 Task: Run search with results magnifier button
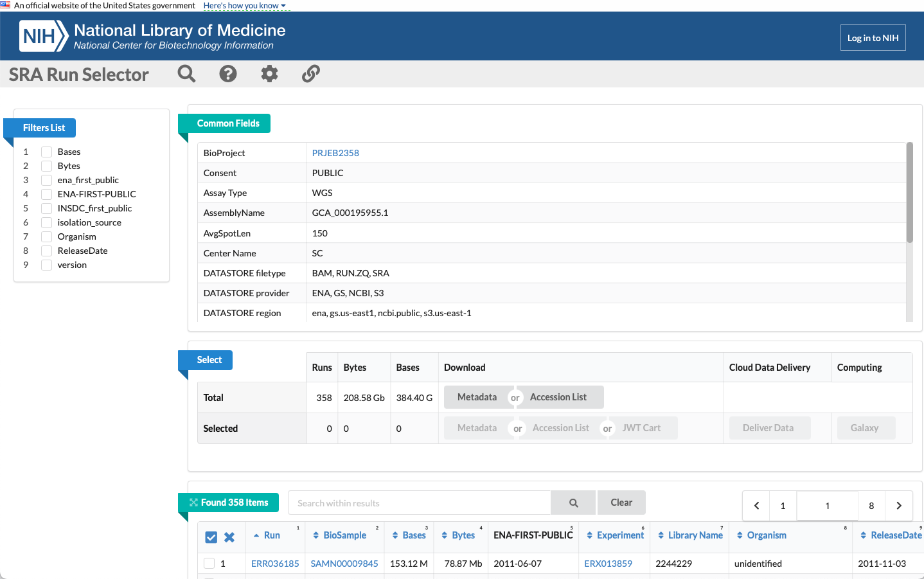tap(573, 503)
